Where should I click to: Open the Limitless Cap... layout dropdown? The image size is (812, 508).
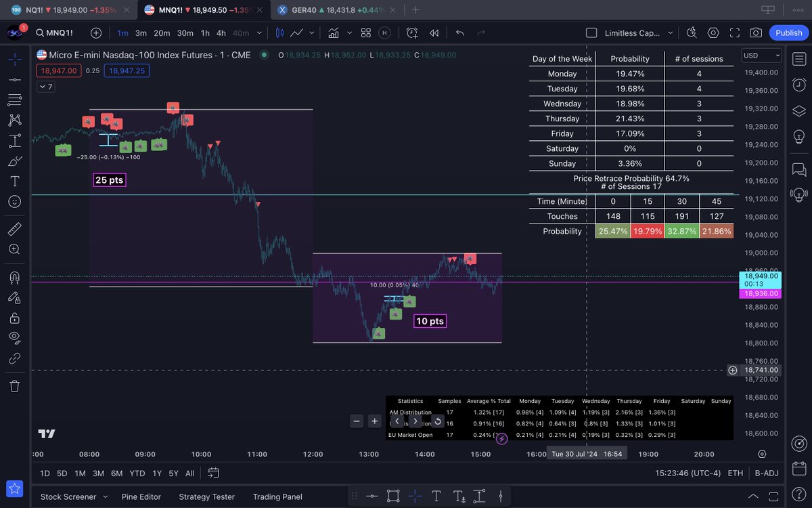[x=639, y=33]
